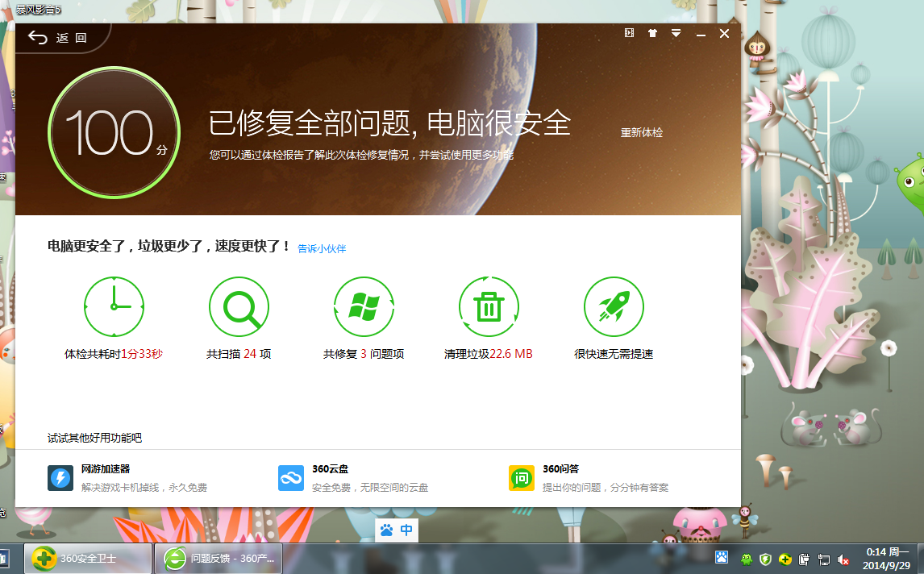The width and height of the screenshot is (924, 574).
Task: Click the Baidu paw tray icon
Action: click(722, 558)
